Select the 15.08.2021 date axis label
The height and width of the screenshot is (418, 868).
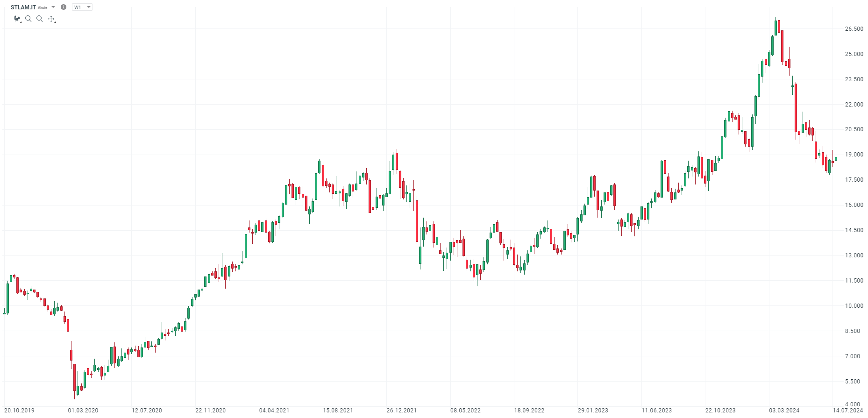click(338, 411)
